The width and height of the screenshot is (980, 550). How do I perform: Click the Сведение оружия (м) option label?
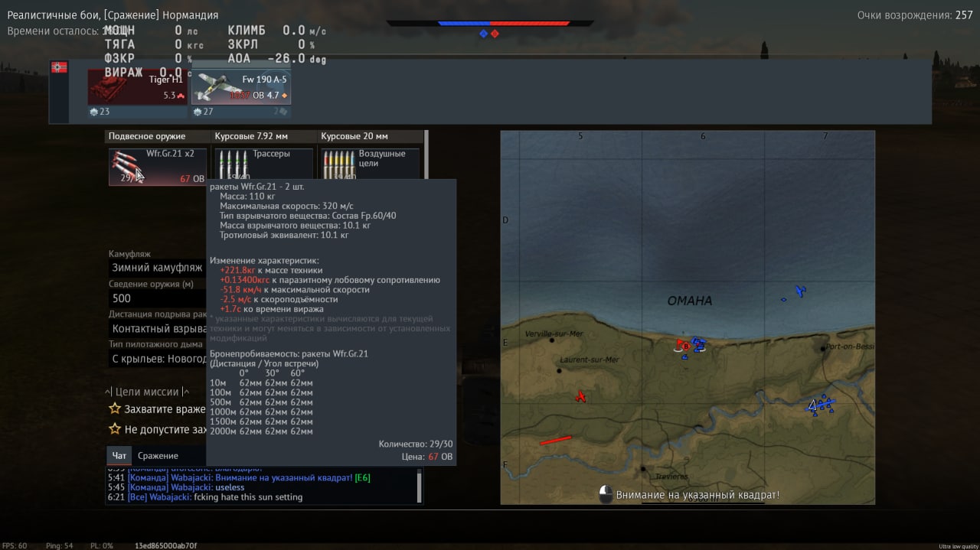(x=150, y=284)
